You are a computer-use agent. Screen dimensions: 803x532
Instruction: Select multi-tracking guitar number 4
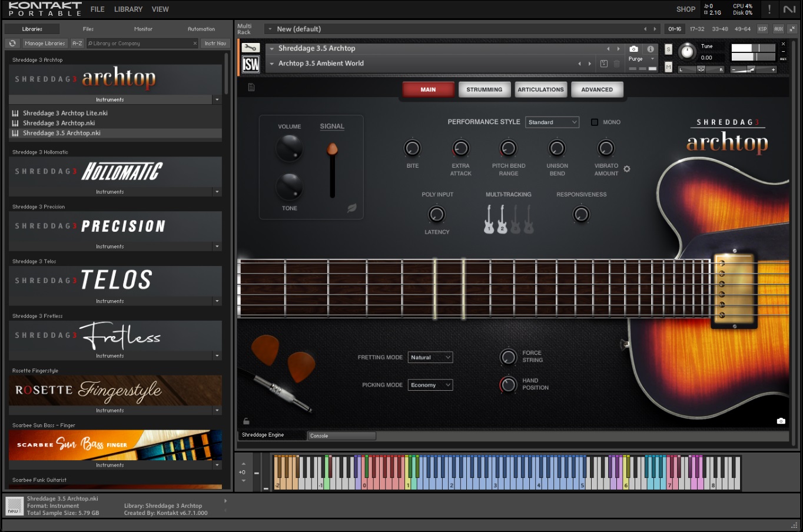tap(529, 220)
